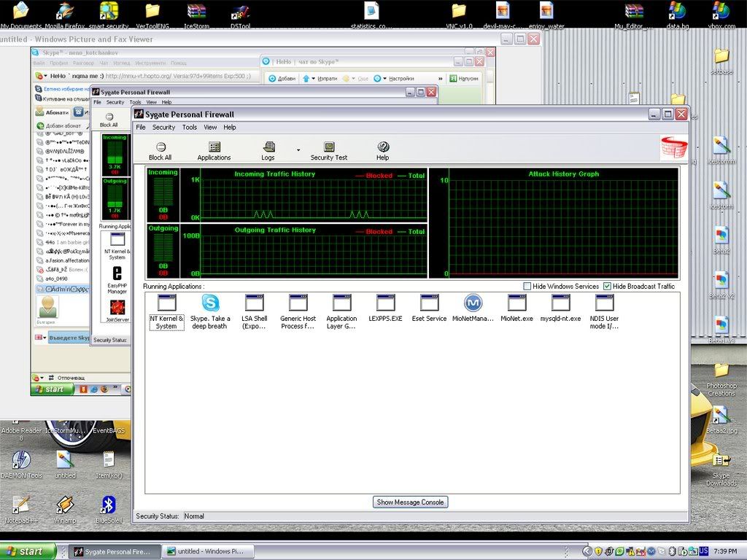747x560 pixels.
Task: Select the Mozilla Firefox desktop shortcut
Action: point(66,15)
